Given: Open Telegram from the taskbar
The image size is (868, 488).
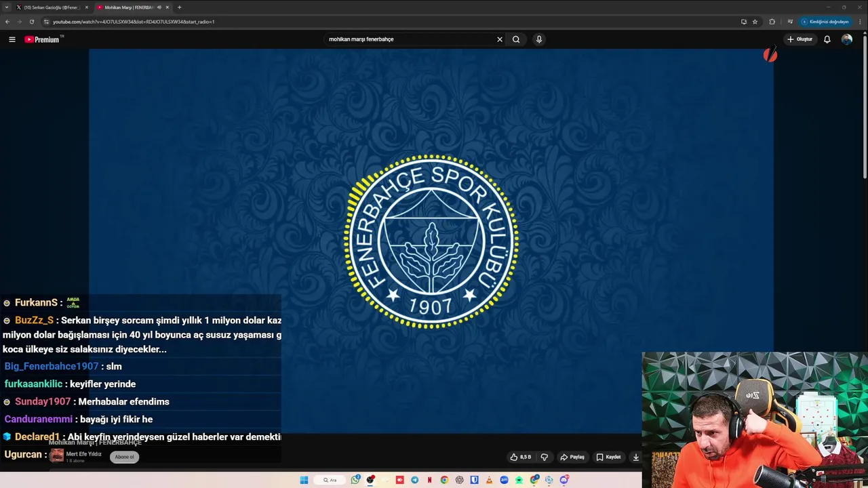Looking at the screenshot, I should 415,480.
